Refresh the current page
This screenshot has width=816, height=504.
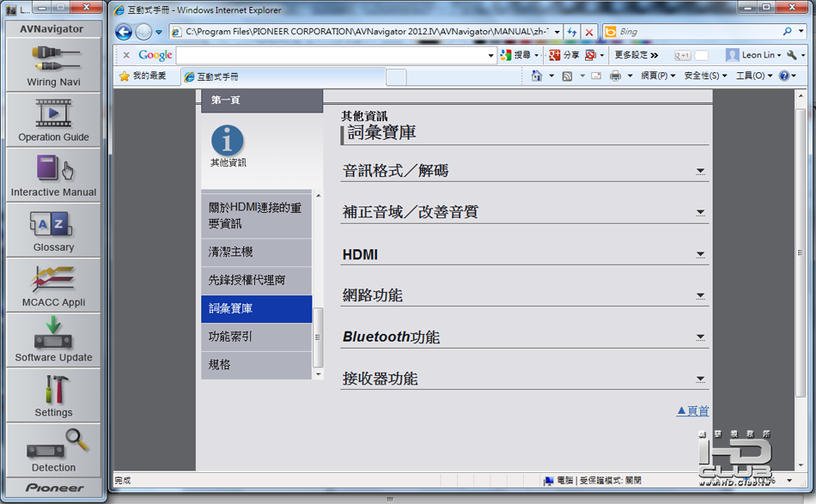pyautogui.click(x=572, y=32)
